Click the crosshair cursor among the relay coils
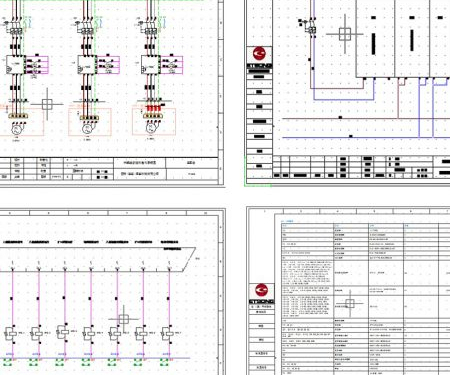450x375 pixels. [x=124, y=319]
